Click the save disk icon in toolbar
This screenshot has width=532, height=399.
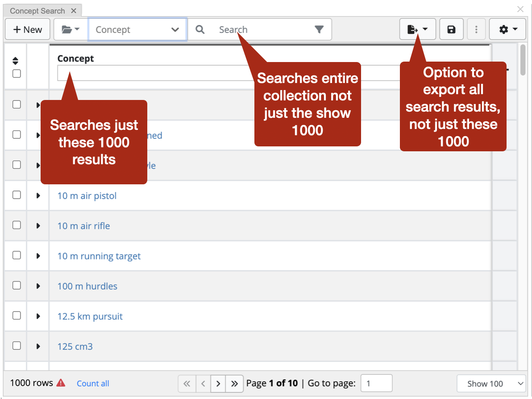coord(451,29)
